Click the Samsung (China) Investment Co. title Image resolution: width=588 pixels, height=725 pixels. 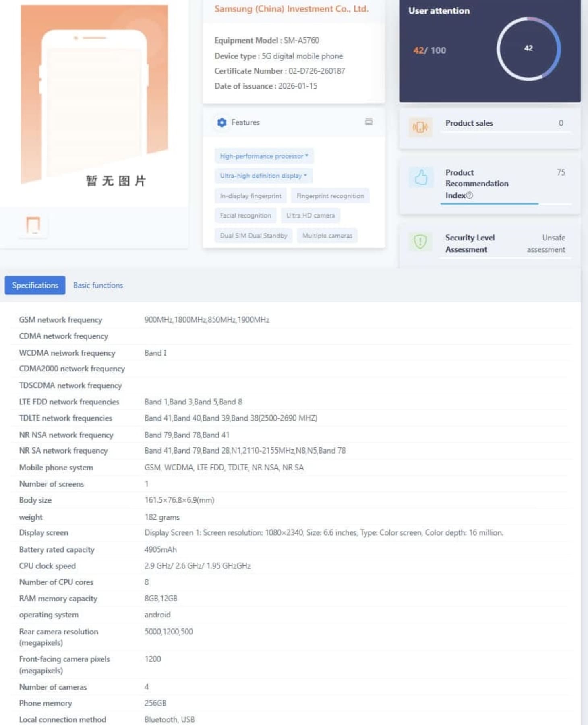[291, 9]
